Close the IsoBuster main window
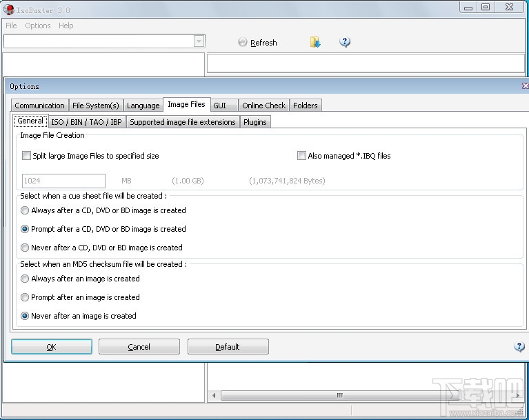 click(x=510, y=8)
